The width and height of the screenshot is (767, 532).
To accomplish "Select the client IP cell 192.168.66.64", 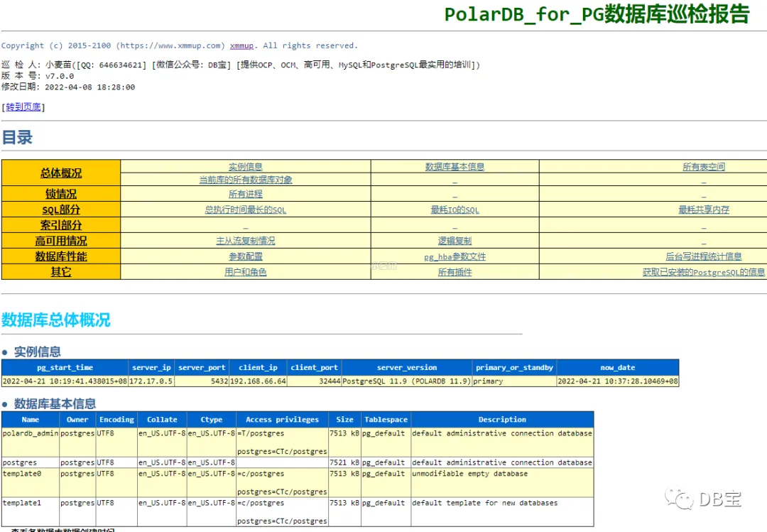I will point(259,381).
